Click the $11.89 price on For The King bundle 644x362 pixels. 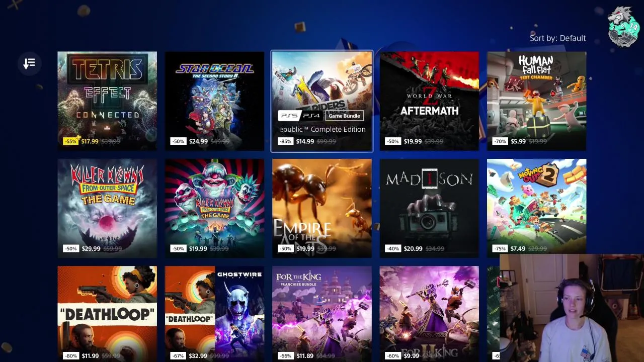coord(305,355)
